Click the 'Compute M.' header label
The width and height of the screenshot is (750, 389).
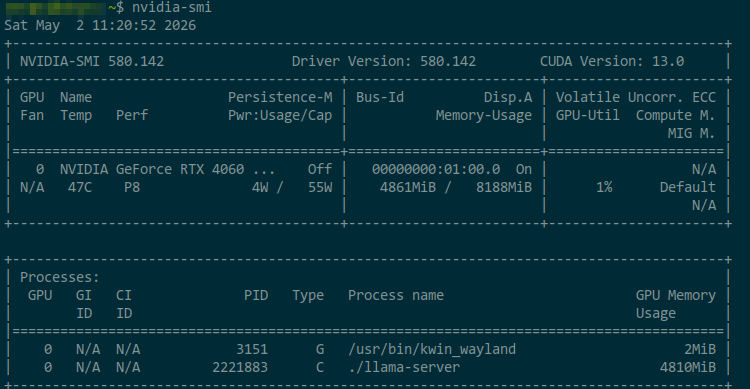click(x=675, y=115)
